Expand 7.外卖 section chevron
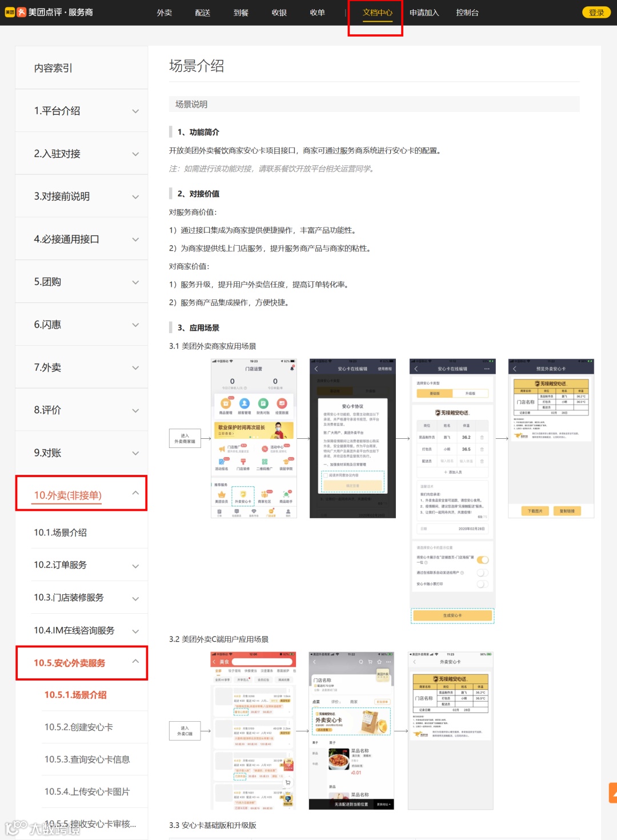The height and width of the screenshot is (840, 617). (135, 367)
